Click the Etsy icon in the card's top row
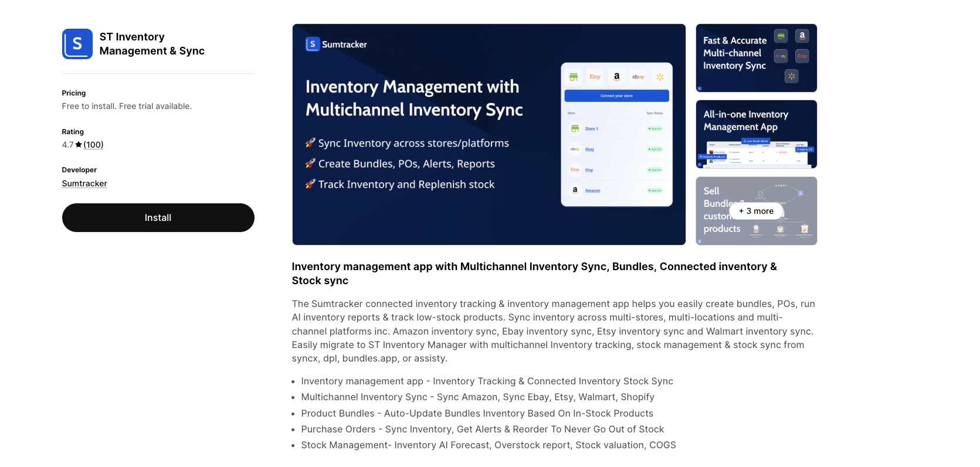 coord(595,77)
